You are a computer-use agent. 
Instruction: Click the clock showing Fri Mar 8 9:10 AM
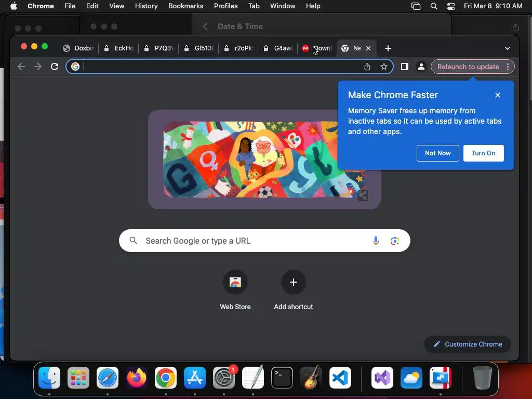click(x=493, y=6)
